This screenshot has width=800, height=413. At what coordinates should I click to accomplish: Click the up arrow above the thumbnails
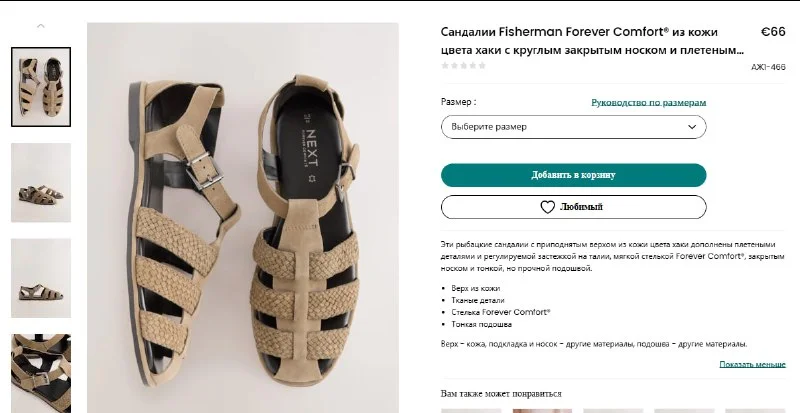click(41, 26)
